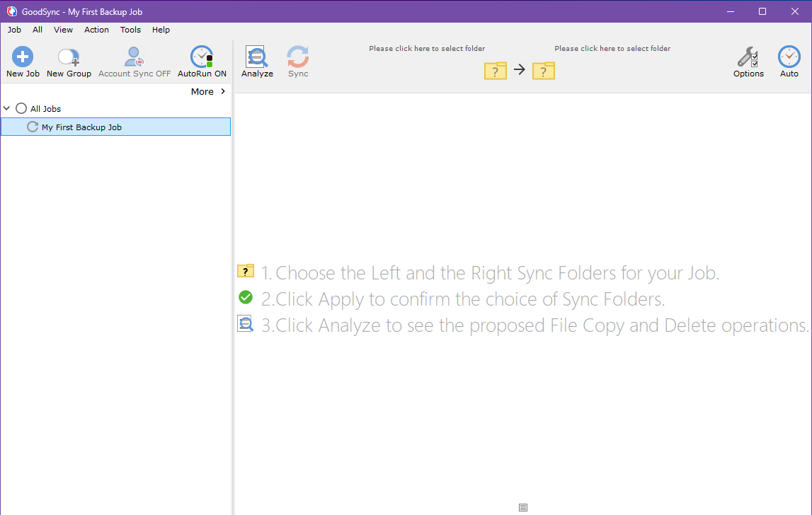This screenshot has width=812, height=515.
Task: Add a New Group
Action: (x=69, y=62)
